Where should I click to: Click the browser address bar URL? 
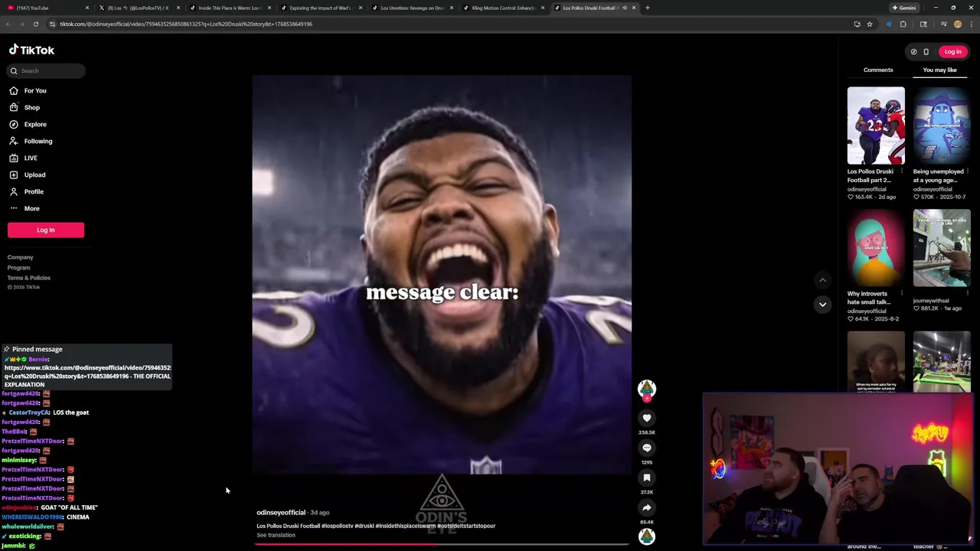point(186,24)
